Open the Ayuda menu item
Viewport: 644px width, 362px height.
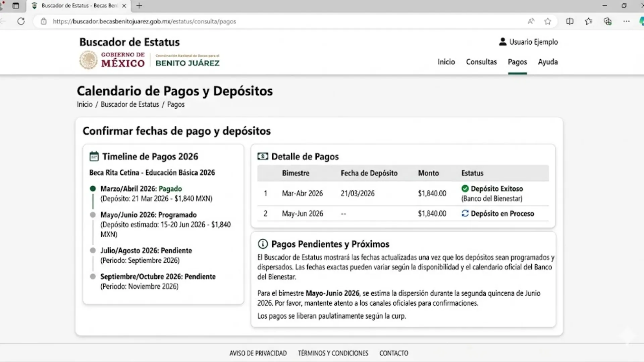548,62
